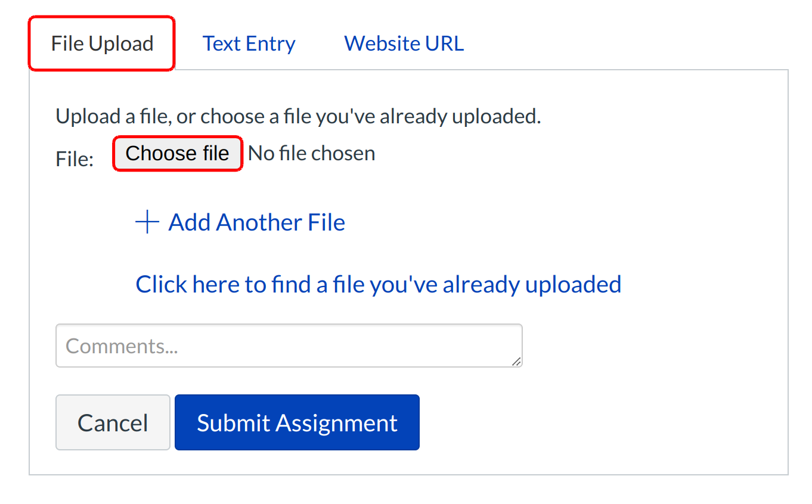Viewport: 812px width, 504px height.
Task: Click the Add Another File link
Action: 256,223
